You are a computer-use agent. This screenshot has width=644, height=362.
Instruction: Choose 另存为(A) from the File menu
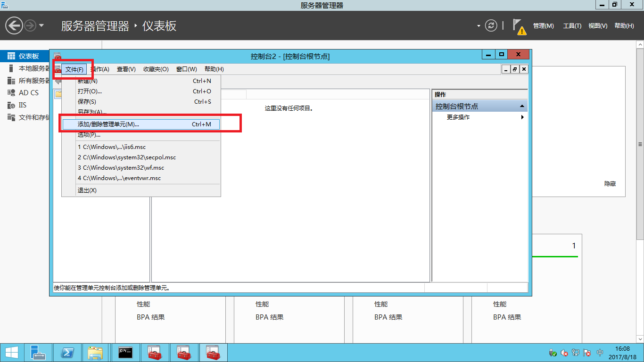(92, 112)
